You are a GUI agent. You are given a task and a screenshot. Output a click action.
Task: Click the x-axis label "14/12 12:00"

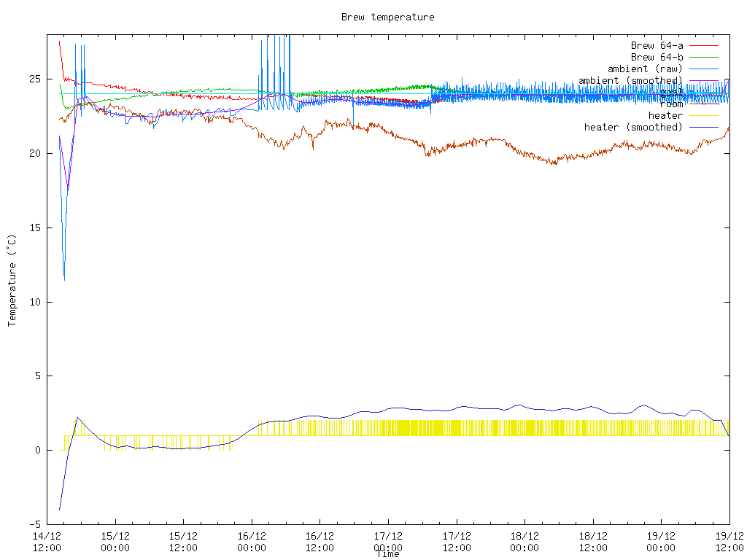coord(47,542)
